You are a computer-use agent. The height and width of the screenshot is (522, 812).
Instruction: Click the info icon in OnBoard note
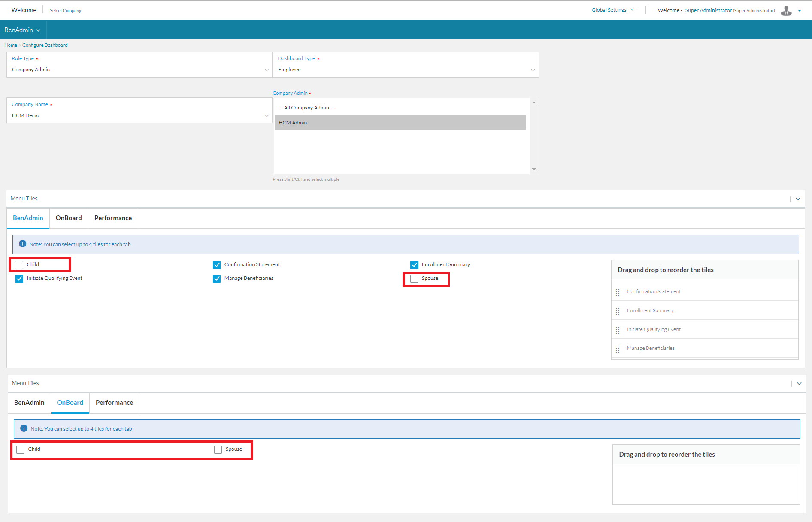[x=24, y=428]
